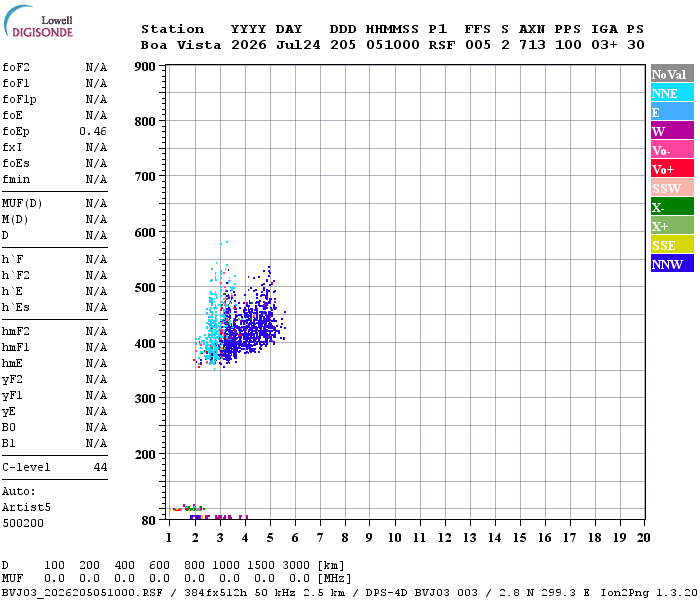This screenshot has width=700, height=600.
Task: Select the NNE cyan legend swatch
Action: coord(672,93)
